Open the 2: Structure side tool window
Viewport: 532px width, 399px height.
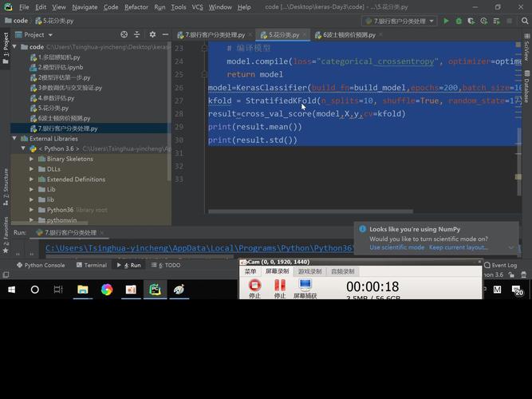(6, 187)
